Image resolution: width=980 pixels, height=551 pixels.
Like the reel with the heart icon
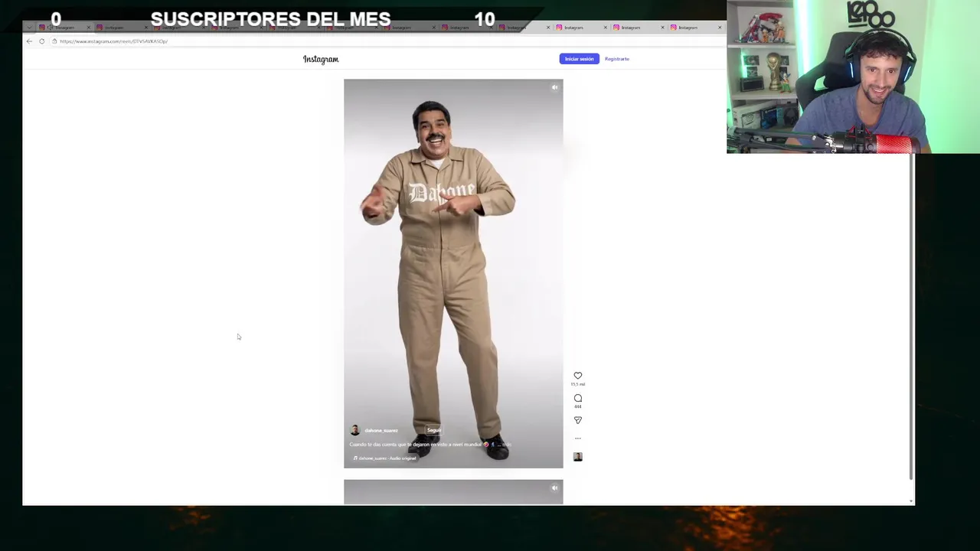click(578, 376)
